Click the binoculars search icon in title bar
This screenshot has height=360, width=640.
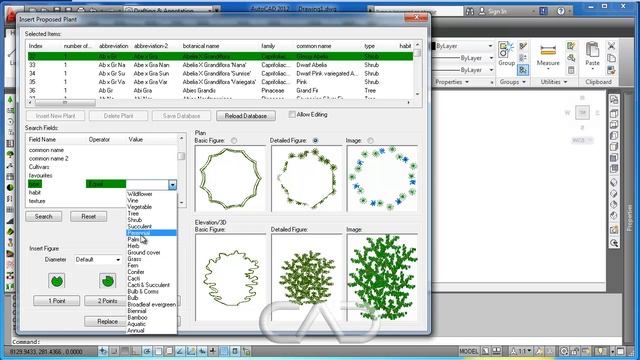pos(470,11)
